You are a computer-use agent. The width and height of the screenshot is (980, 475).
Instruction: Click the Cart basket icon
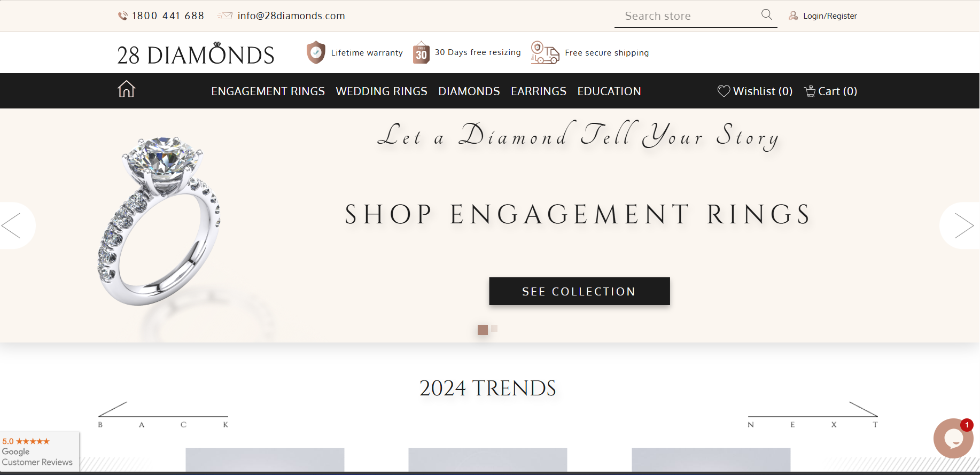(x=810, y=91)
